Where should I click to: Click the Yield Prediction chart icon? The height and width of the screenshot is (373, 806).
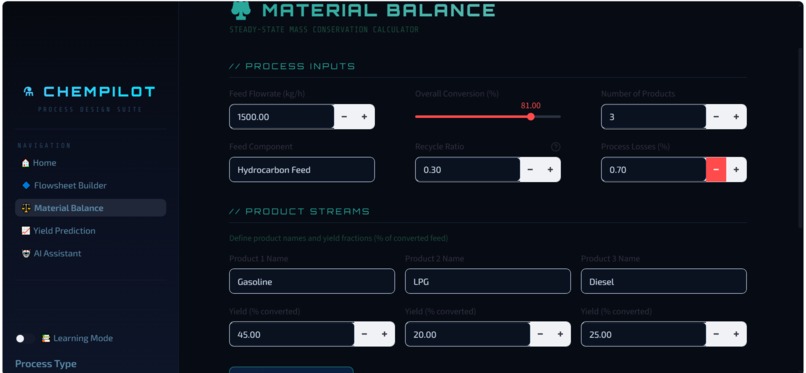[26, 231]
